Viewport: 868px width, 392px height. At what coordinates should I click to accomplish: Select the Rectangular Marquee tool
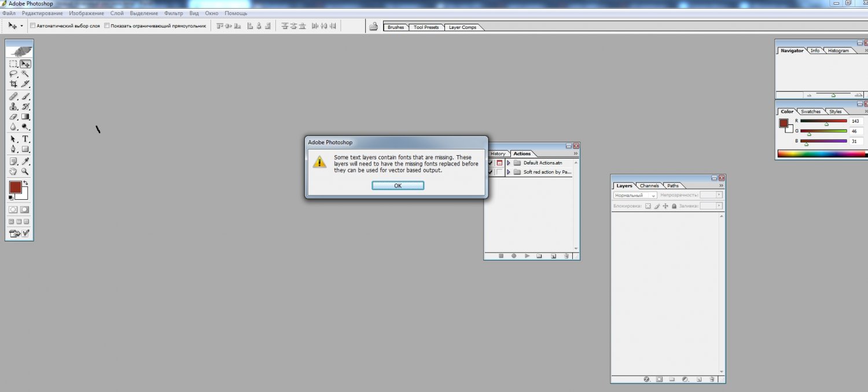13,64
